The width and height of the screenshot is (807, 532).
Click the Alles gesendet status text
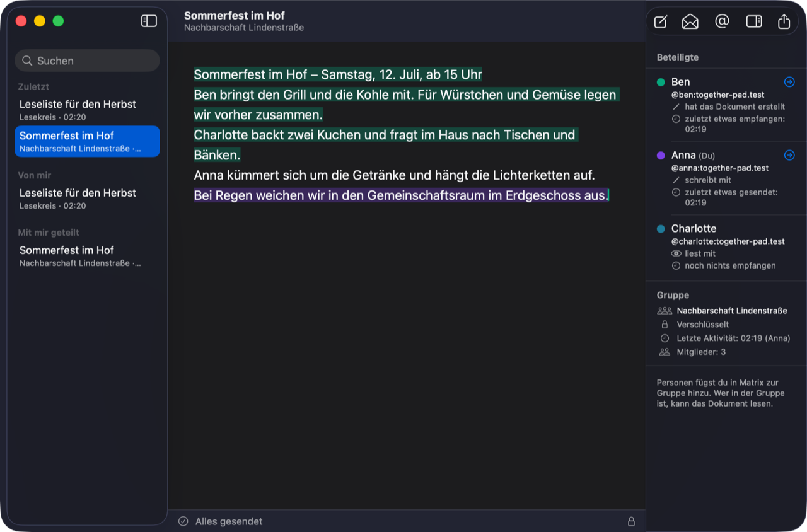click(x=229, y=521)
